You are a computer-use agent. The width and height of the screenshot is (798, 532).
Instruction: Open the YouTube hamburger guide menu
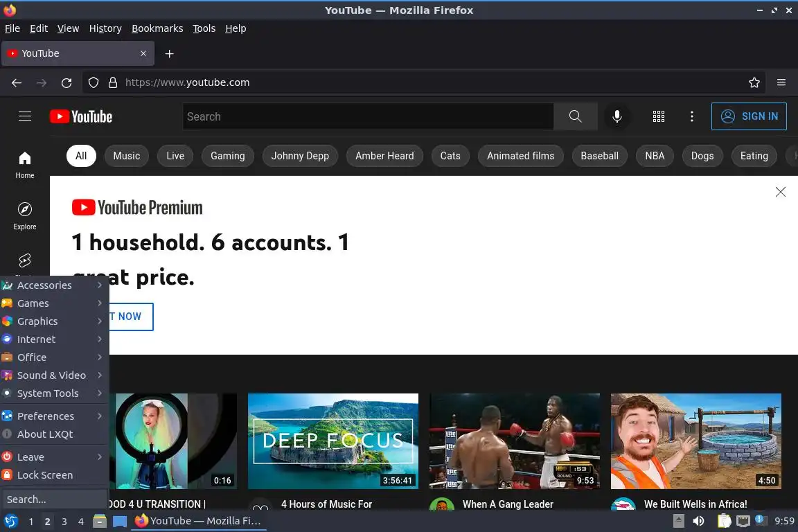(x=24, y=116)
